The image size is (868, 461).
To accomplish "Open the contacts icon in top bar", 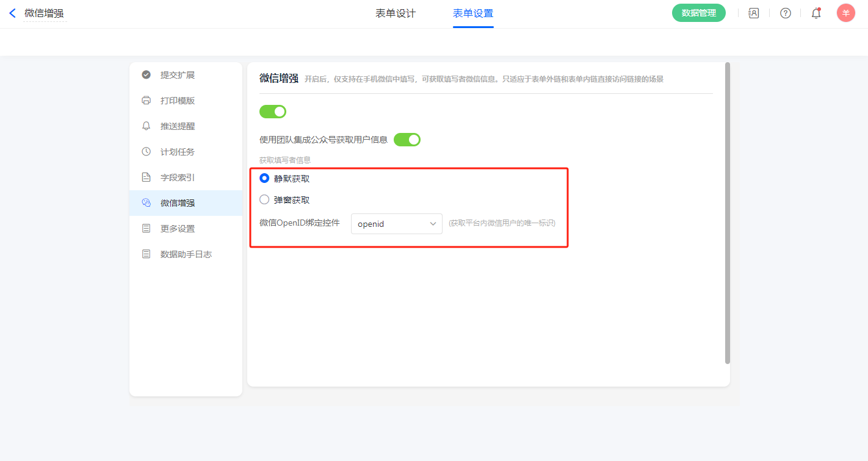I will pos(754,13).
